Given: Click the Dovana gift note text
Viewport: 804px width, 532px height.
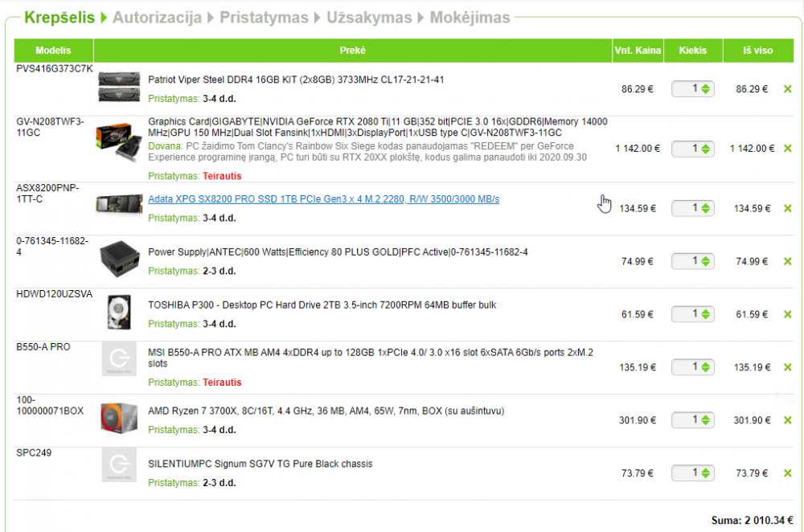Looking at the screenshot, I should [x=367, y=152].
